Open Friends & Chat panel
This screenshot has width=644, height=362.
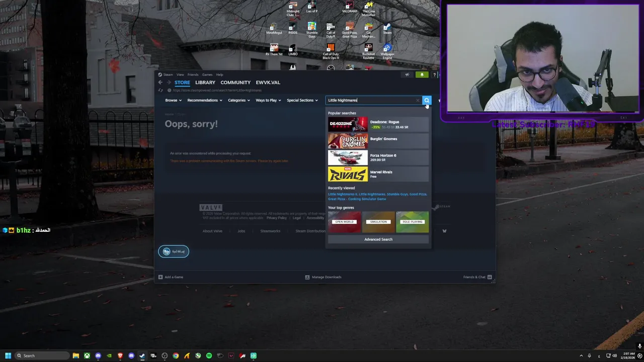coord(477,277)
